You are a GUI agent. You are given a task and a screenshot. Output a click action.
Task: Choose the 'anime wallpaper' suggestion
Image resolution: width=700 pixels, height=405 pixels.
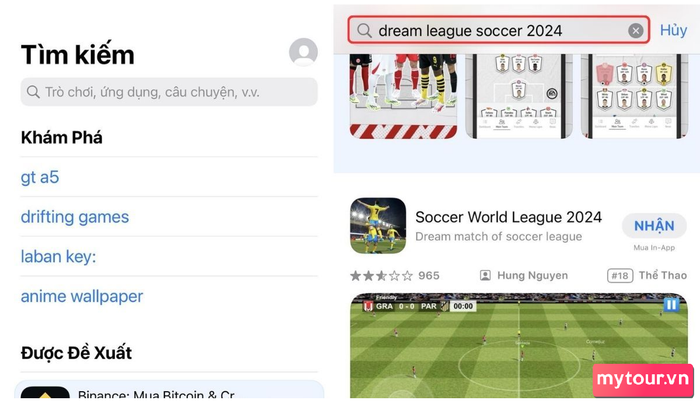point(82,296)
